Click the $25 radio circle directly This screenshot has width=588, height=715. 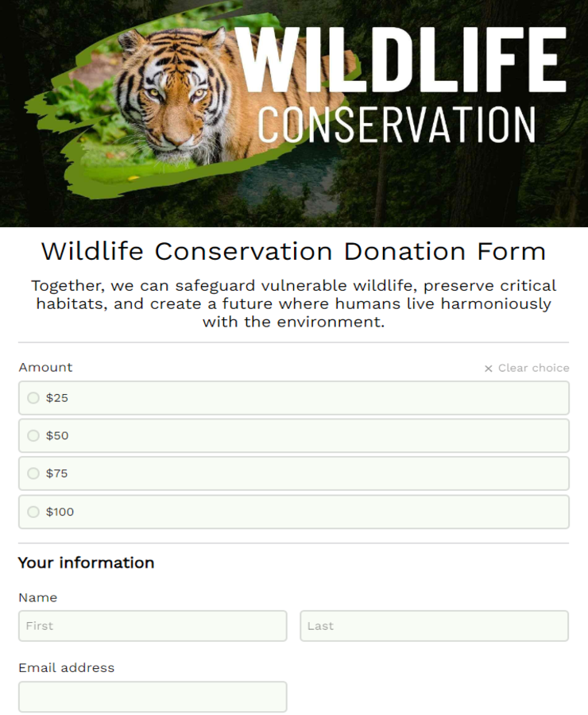(33, 397)
